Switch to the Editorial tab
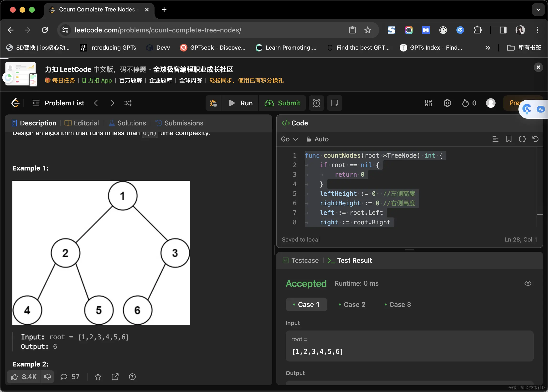 pyautogui.click(x=82, y=123)
